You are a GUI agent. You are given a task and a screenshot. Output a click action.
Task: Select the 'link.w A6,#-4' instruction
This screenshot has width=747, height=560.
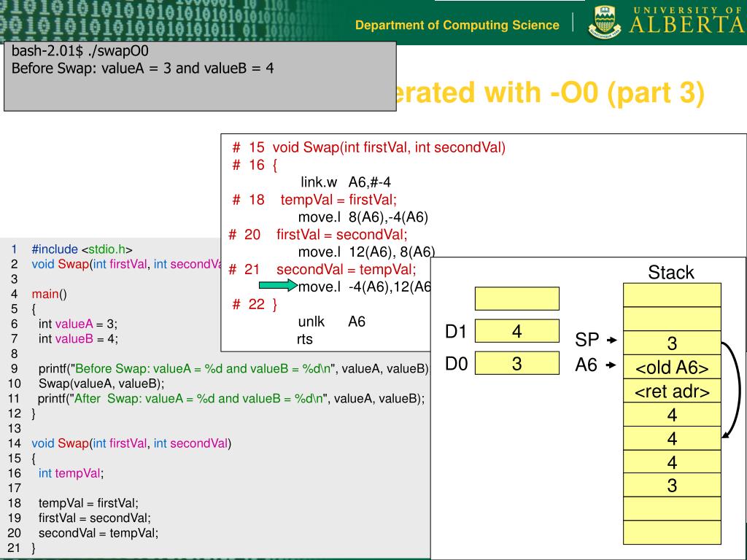[346, 182]
